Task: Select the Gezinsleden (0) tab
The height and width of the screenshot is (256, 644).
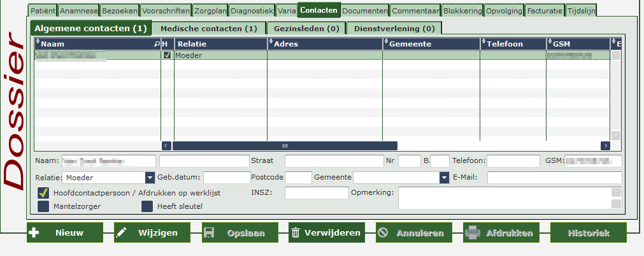Action: point(306,29)
